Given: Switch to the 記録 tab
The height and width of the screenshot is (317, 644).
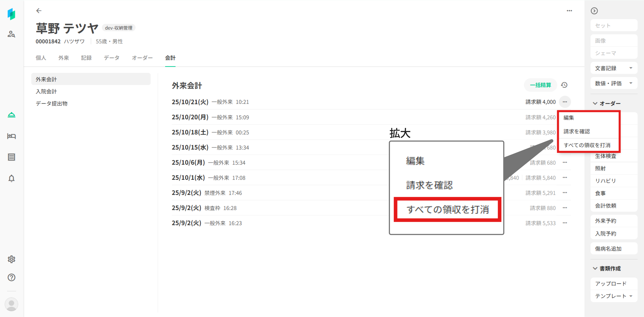Looking at the screenshot, I should click(x=86, y=58).
